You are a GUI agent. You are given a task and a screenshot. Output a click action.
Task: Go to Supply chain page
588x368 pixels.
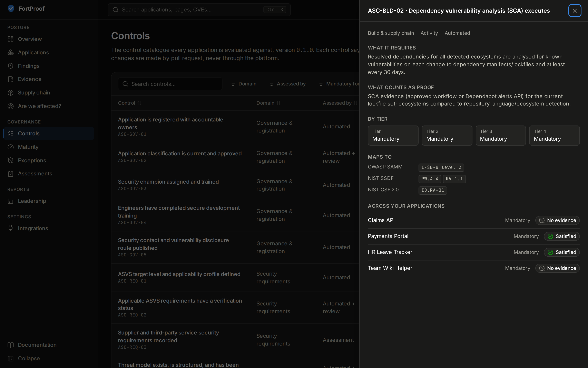click(x=49, y=93)
